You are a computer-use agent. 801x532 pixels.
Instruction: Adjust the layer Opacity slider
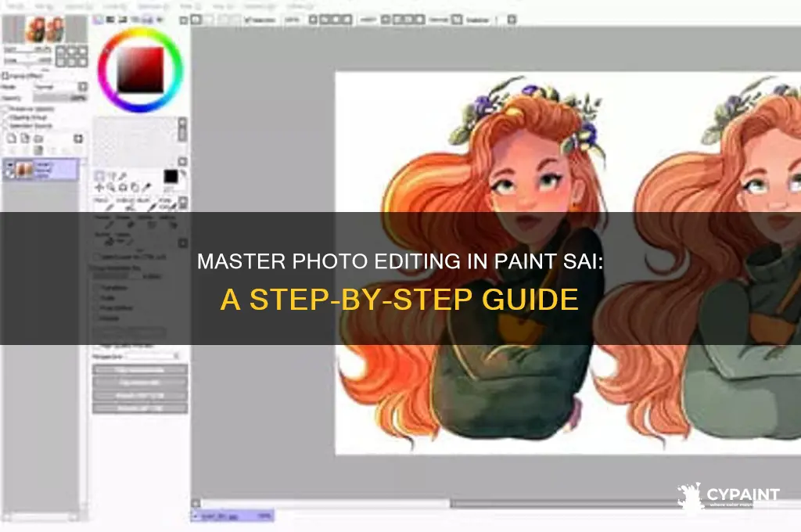(x=60, y=98)
